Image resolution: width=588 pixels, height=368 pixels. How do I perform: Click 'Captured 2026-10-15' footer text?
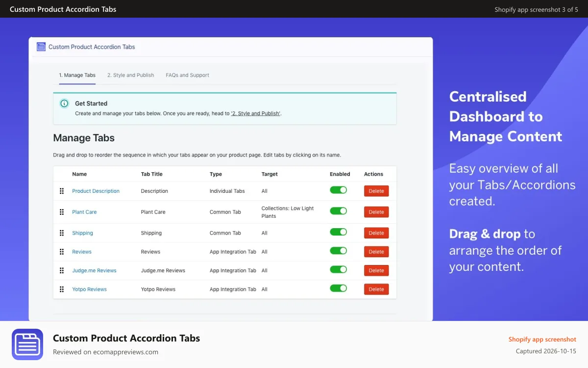pos(546,351)
